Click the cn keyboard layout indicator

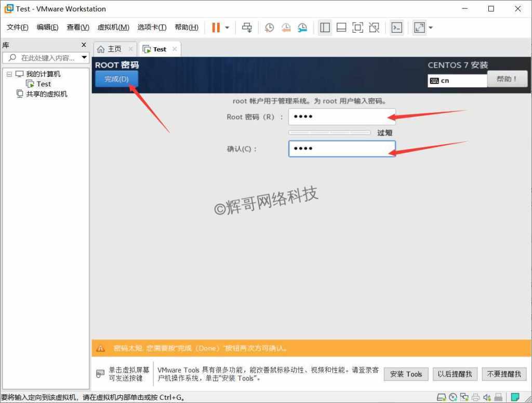click(x=457, y=81)
